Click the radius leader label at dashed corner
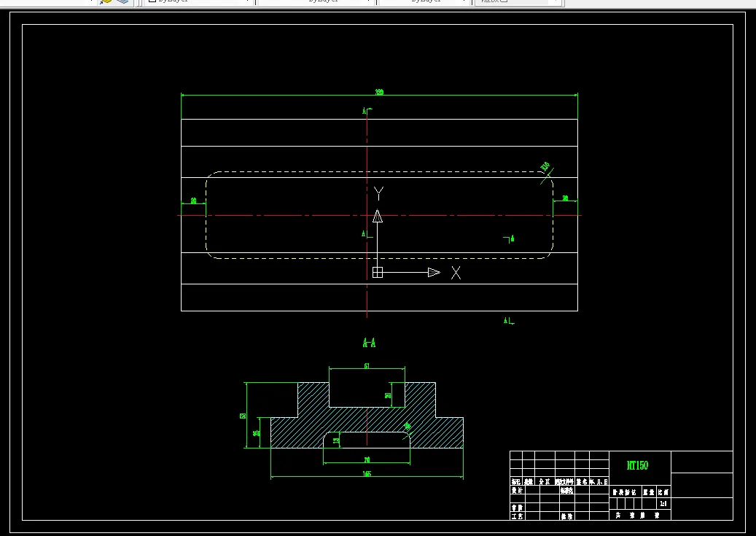The height and width of the screenshot is (536, 756). 545,167
